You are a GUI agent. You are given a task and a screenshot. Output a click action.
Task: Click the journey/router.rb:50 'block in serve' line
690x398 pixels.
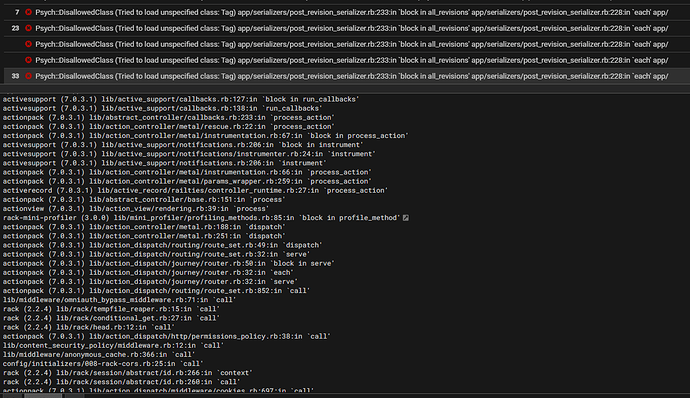coord(169,263)
